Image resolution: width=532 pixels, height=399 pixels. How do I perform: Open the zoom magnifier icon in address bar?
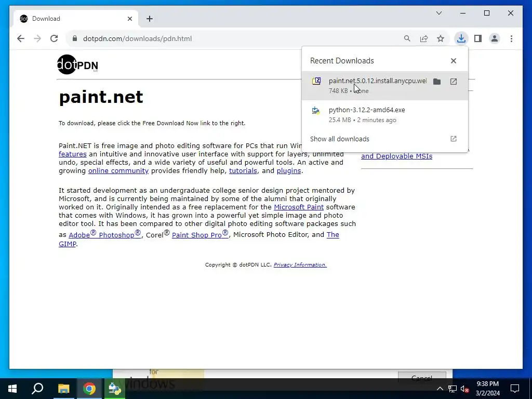click(407, 38)
